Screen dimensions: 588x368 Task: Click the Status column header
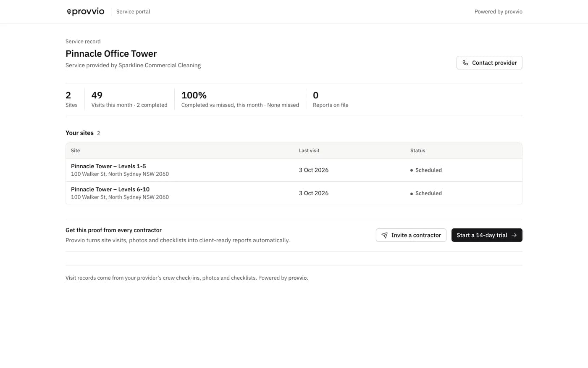[418, 151]
